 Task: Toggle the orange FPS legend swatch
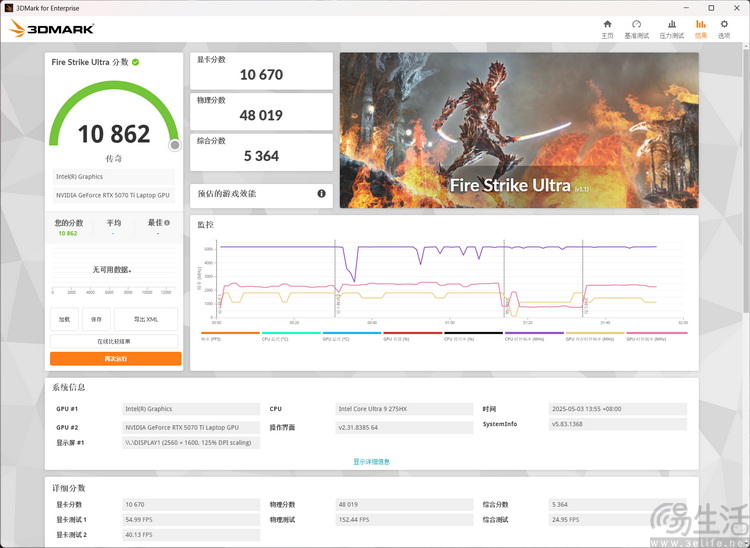[x=231, y=333]
